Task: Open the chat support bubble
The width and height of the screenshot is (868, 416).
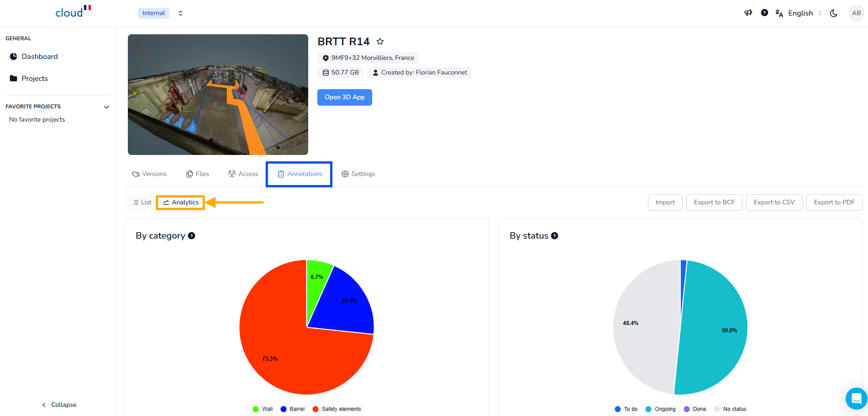Action: click(856, 399)
